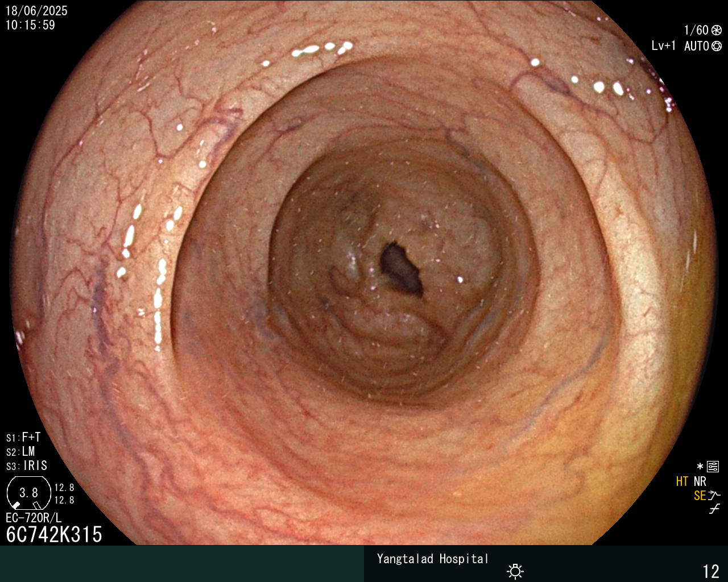Click the S3: IRIS switch assignment
Image resolution: width=728 pixels, height=582 pixels.
[27, 466]
